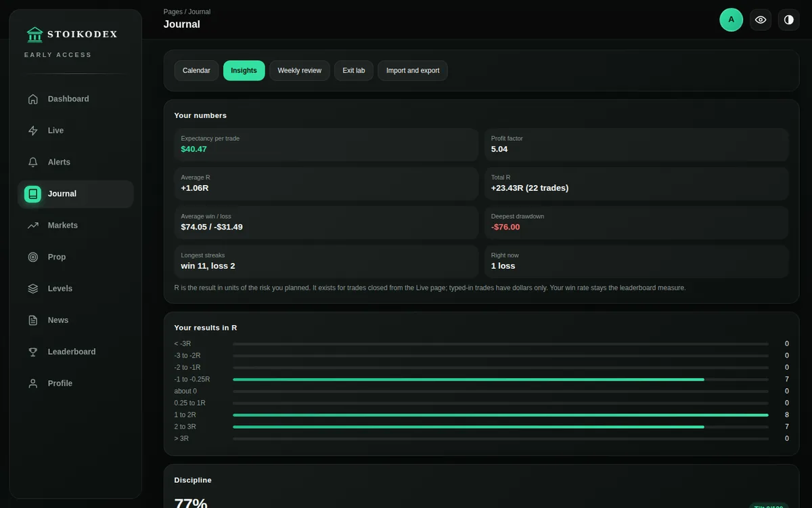Open the Calendar tab
Image resolution: width=812 pixels, height=508 pixels.
pyautogui.click(x=196, y=70)
